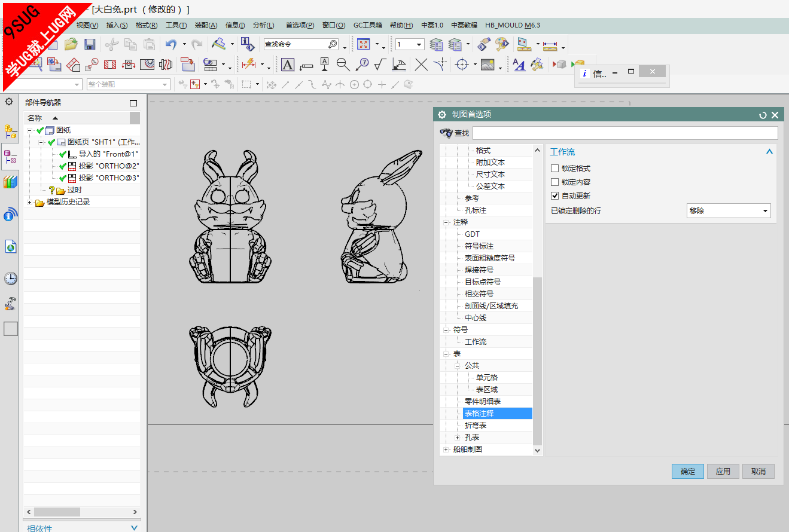789x532 pixels.
Task: Save the part with floppy disk icon
Action: coord(90,44)
